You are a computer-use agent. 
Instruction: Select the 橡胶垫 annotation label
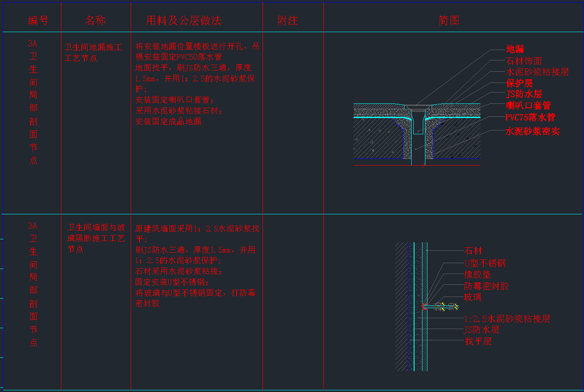pos(477,275)
